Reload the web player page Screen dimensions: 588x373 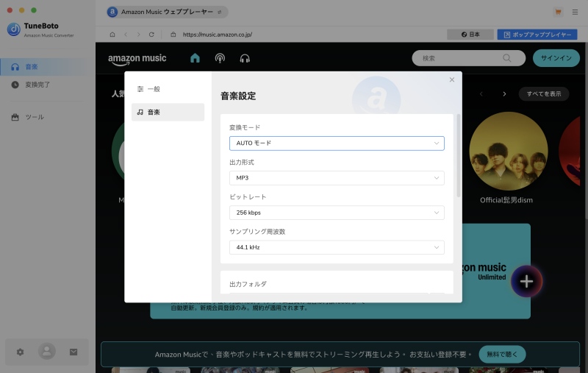(x=151, y=35)
